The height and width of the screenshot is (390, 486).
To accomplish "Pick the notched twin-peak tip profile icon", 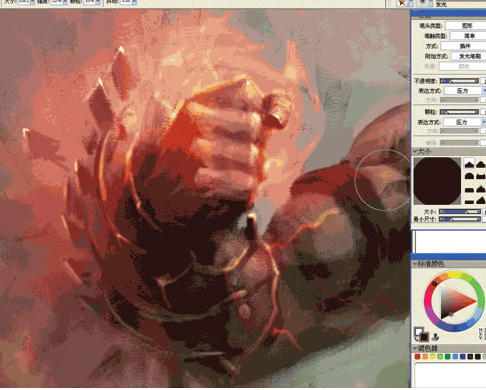I will (481, 176).
